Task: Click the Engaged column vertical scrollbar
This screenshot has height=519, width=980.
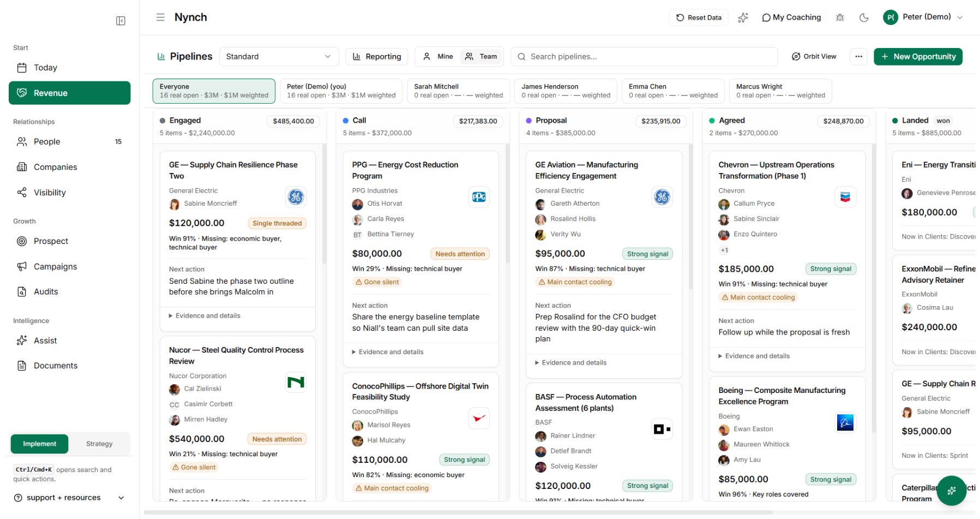Action: pos(324,204)
